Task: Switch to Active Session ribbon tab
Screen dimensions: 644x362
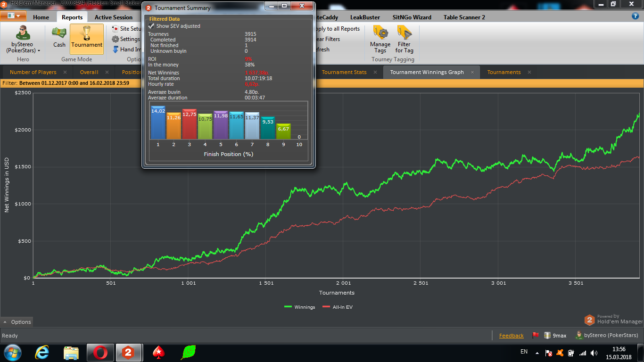Action: click(x=114, y=17)
